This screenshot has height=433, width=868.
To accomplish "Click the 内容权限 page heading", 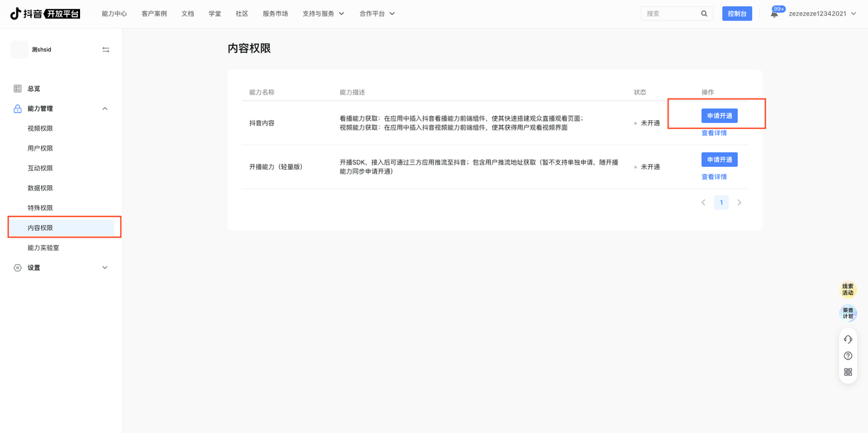I will (250, 49).
